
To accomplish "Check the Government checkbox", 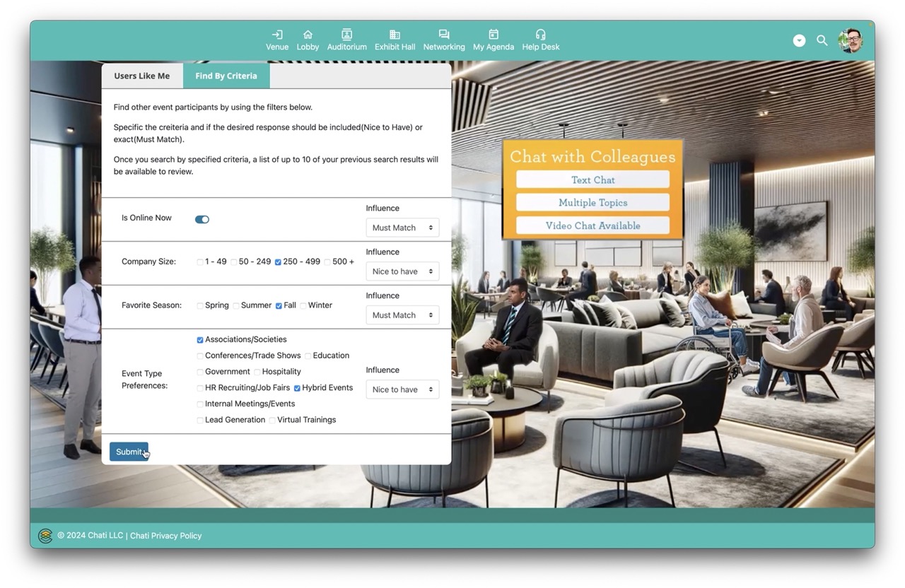I will pyautogui.click(x=200, y=372).
